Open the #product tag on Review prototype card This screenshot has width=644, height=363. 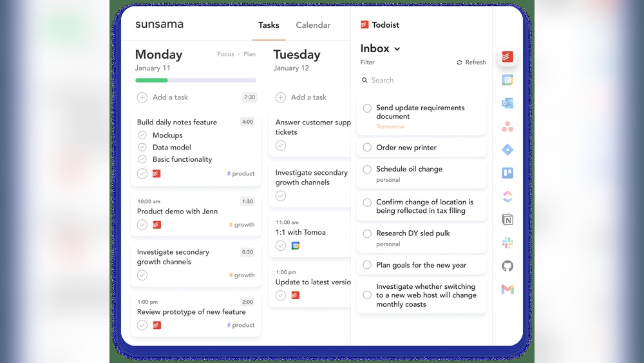pos(241,325)
